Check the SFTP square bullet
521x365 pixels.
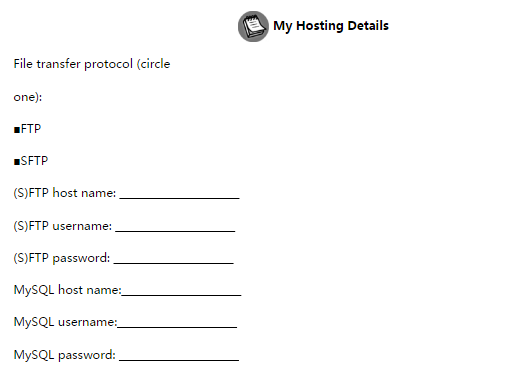click(x=17, y=162)
